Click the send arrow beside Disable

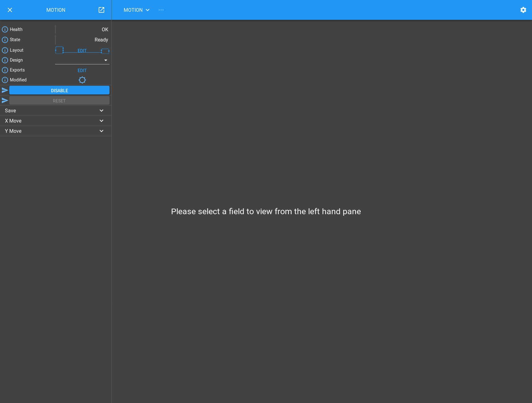pos(5,90)
